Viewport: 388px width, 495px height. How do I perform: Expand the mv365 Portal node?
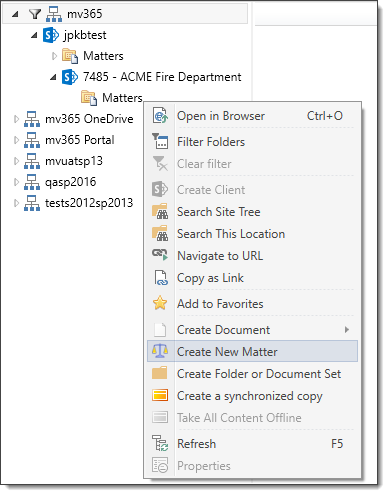[x=16, y=140]
